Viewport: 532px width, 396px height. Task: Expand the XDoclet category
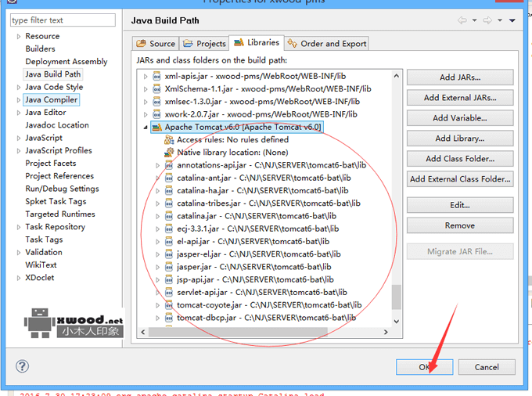(x=19, y=278)
